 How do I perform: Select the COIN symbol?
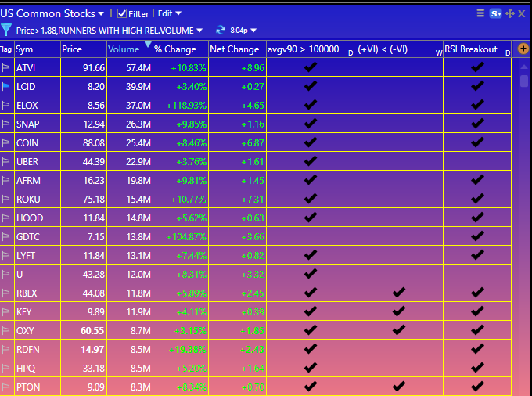(x=27, y=143)
